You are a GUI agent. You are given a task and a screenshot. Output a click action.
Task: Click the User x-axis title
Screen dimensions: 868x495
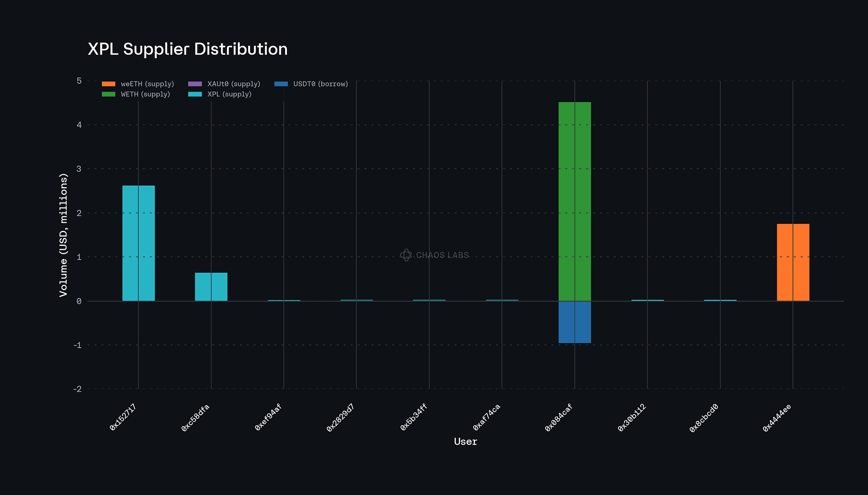[465, 442]
